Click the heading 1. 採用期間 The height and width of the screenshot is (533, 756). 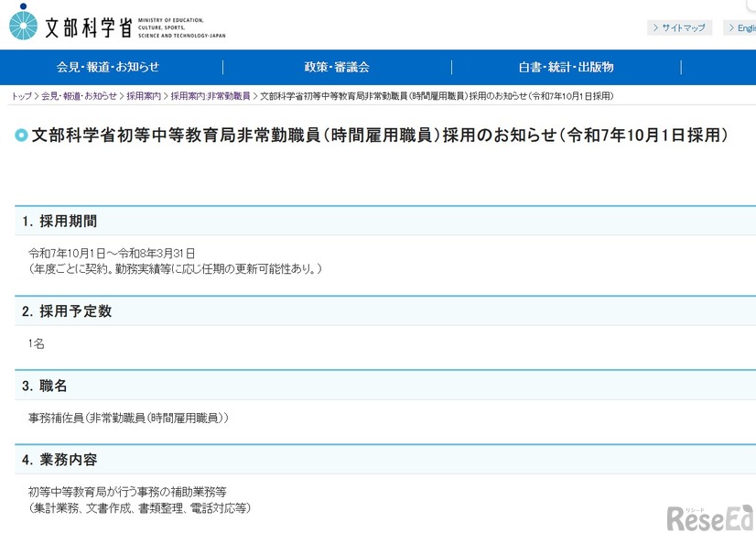pos(59,222)
